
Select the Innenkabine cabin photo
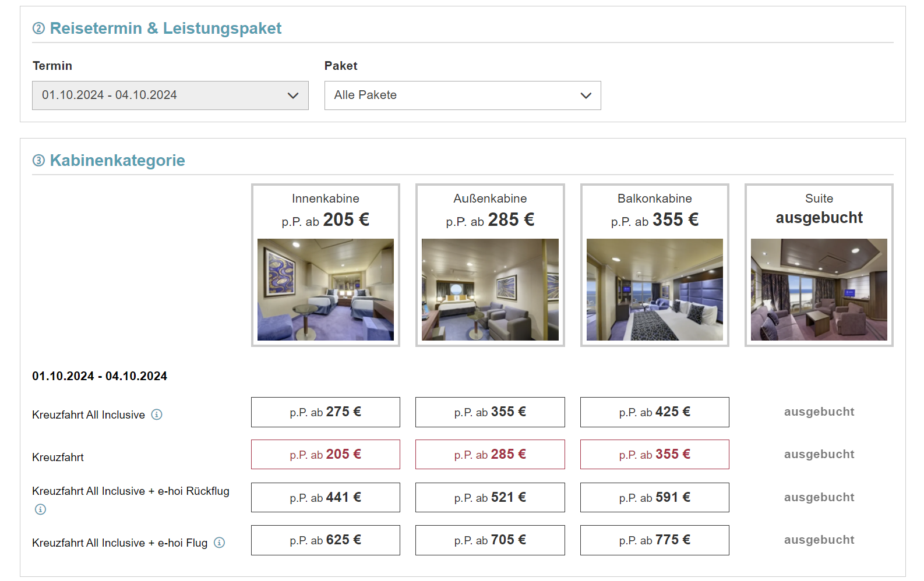(326, 289)
